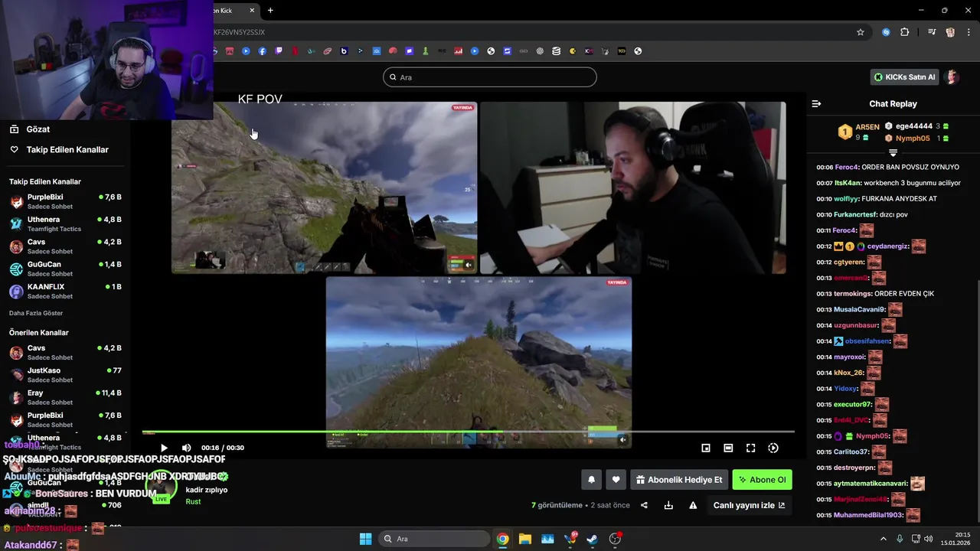Follow channel with the heart button

pyautogui.click(x=616, y=480)
